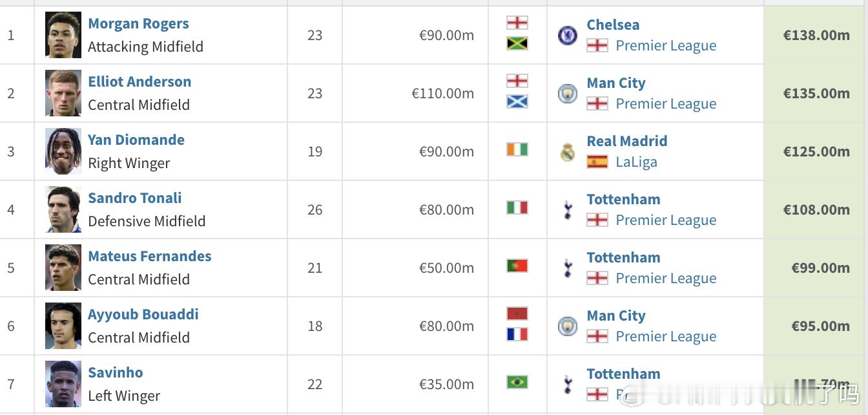Click the Chelsea club crest icon

coord(568,35)
